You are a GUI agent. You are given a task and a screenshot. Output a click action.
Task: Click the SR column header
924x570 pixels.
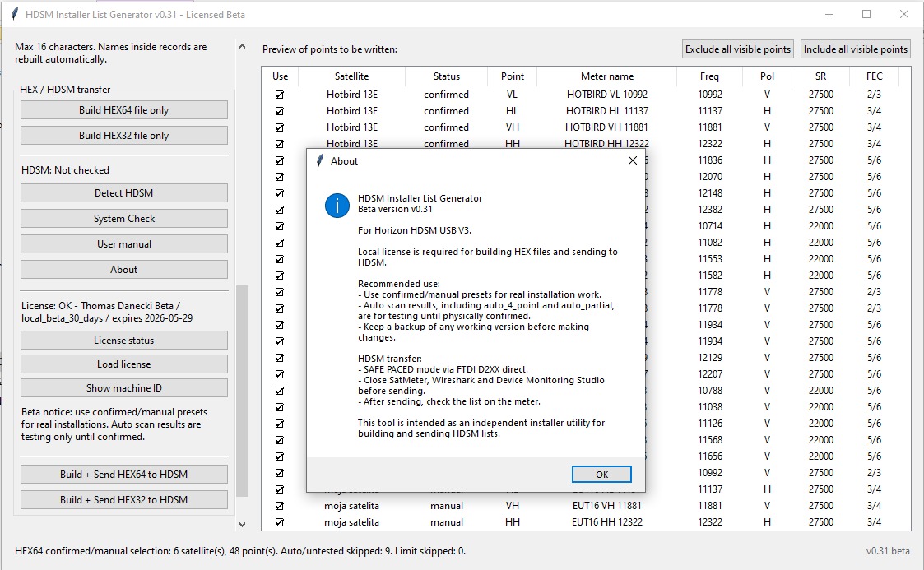click(x=821, y=76)
